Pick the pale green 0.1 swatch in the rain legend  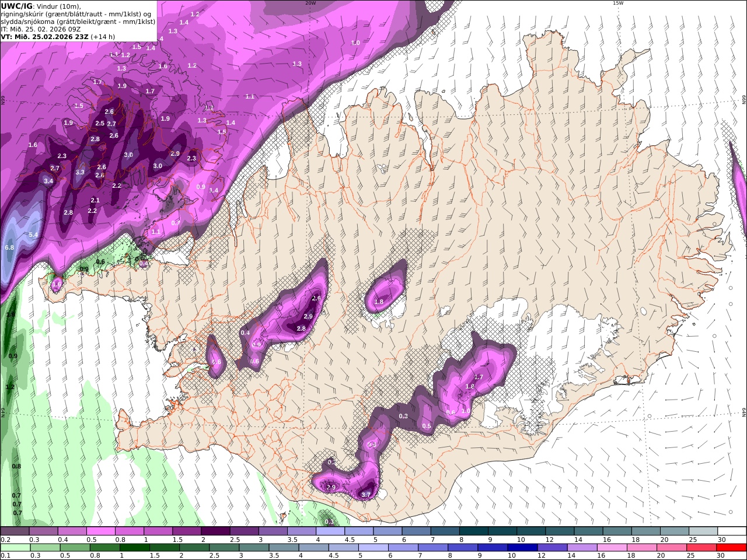tap(15, 548)
